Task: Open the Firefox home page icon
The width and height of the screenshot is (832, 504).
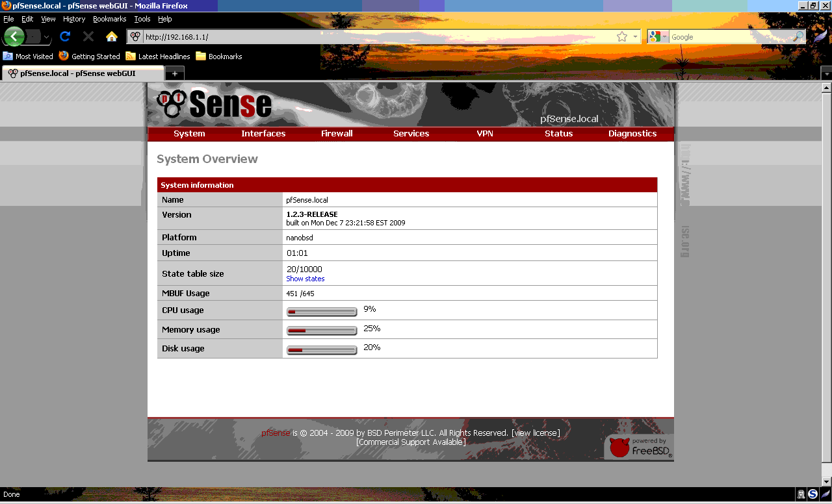Action: coord(112,36)
